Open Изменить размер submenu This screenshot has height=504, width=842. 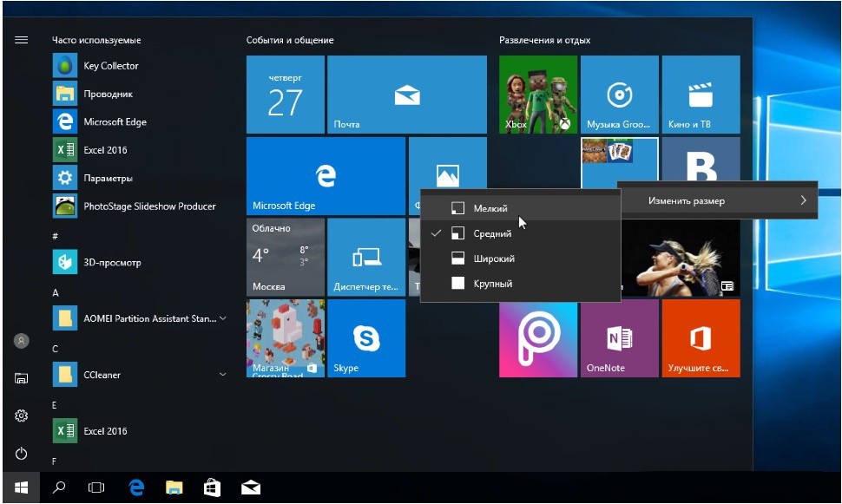click(717, 200)
